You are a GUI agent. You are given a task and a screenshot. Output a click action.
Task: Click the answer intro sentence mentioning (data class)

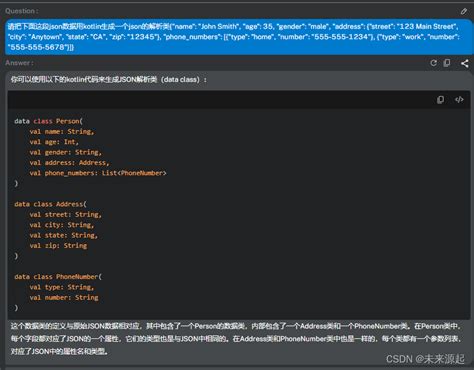click(x=109, y=80)
